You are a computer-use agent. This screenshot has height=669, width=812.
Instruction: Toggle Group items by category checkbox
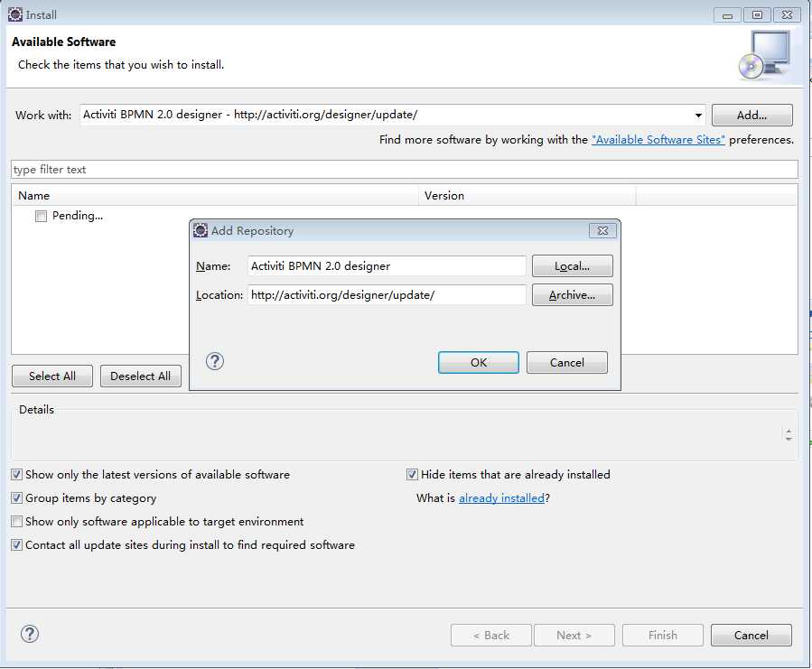(17, 498)
